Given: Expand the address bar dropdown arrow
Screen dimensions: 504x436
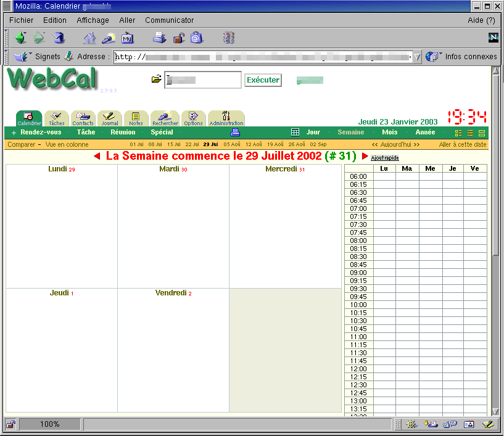Looking at the screenshot, I should tap(417, 57).
